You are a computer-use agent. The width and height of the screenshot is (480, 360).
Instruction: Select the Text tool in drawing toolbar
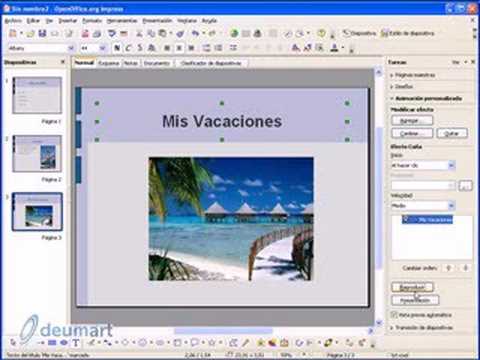coord(76,343)
